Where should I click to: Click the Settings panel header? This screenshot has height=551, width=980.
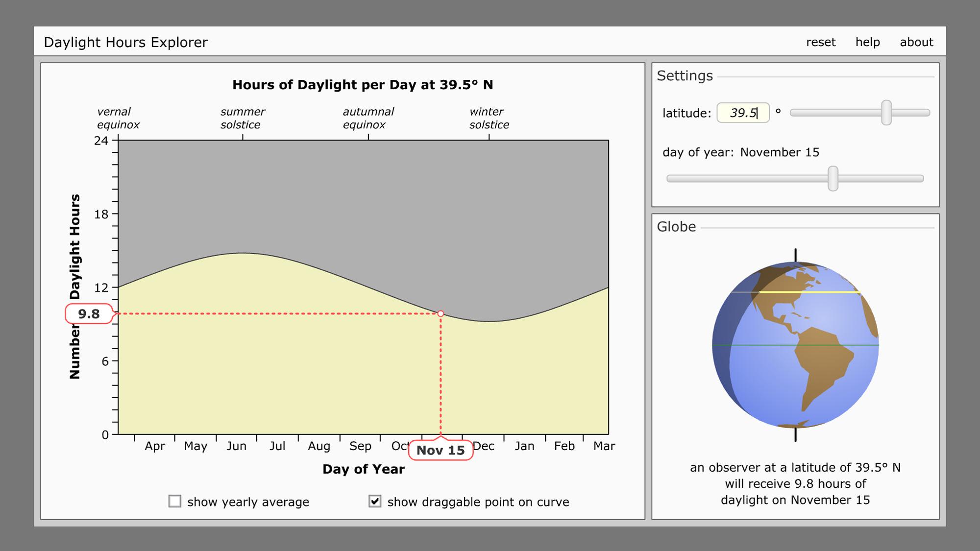click(x=685, y=76)
